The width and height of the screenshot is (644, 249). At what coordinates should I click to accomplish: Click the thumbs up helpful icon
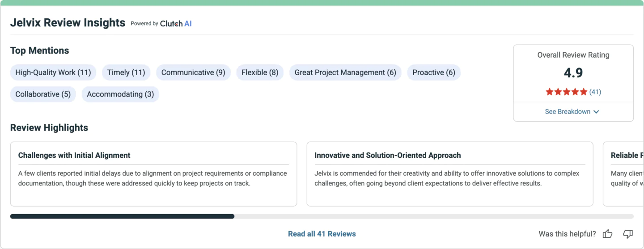click(x=607, y=234)
